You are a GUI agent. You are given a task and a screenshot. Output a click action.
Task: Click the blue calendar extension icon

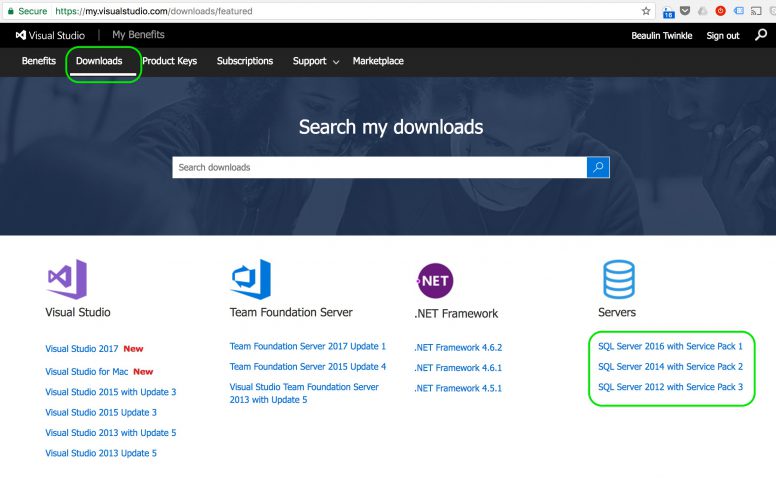[x=669, y=12]
